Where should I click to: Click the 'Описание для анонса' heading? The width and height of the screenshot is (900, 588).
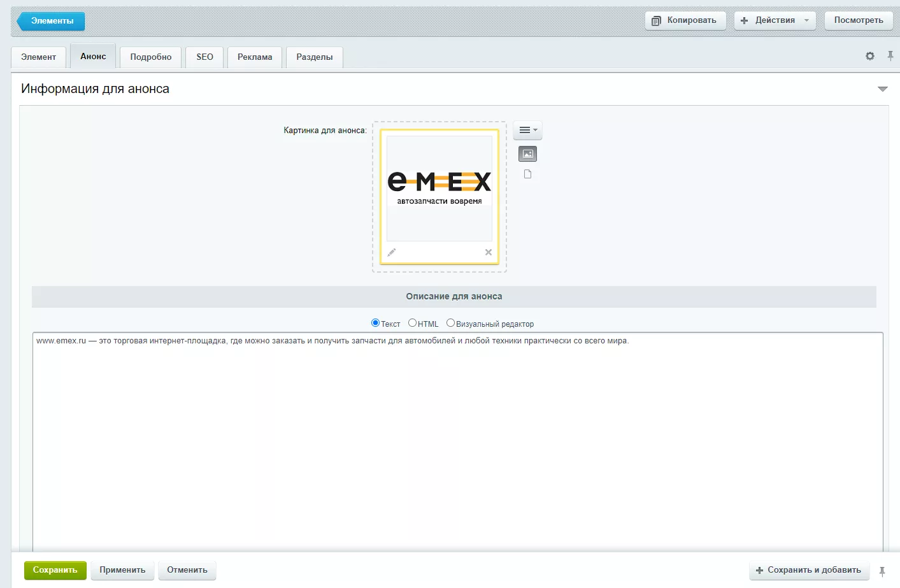(454, 296)
